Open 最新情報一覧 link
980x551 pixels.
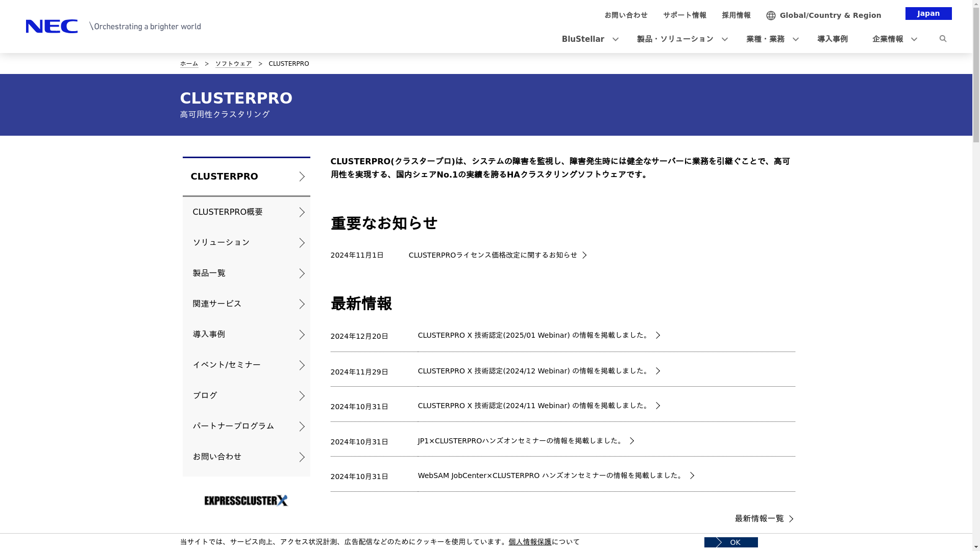pos(759,518)
